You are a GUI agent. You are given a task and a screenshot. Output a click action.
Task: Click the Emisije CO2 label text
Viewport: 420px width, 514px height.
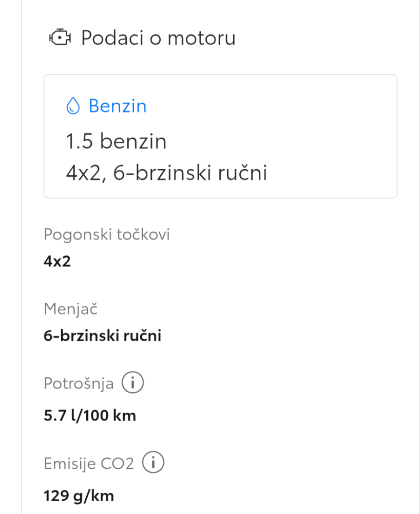89,464
